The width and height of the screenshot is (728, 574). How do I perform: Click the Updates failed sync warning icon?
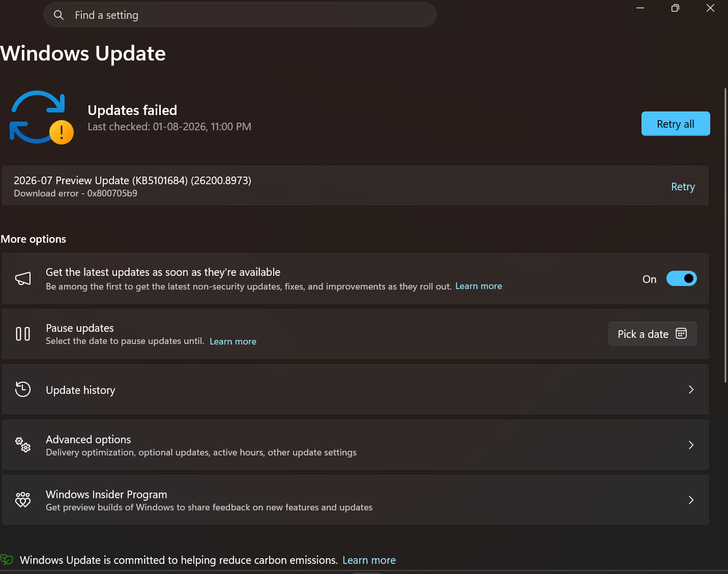(x=42, y=118)
